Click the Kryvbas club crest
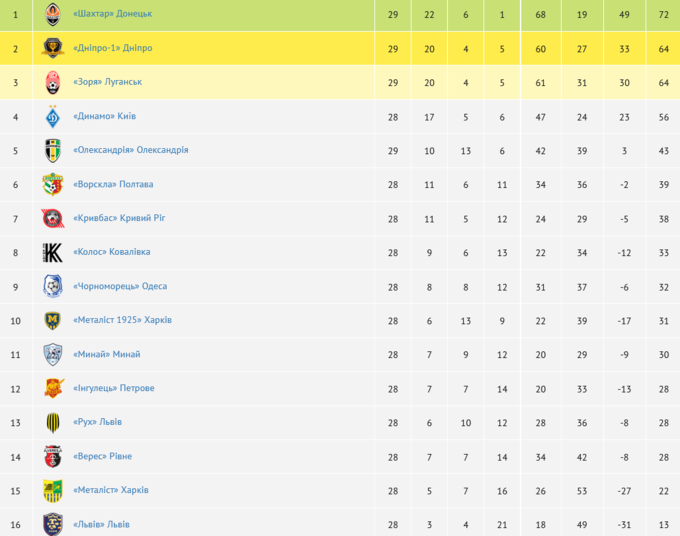The height and width of the screenshot is (536, 680). click(53, 219)
